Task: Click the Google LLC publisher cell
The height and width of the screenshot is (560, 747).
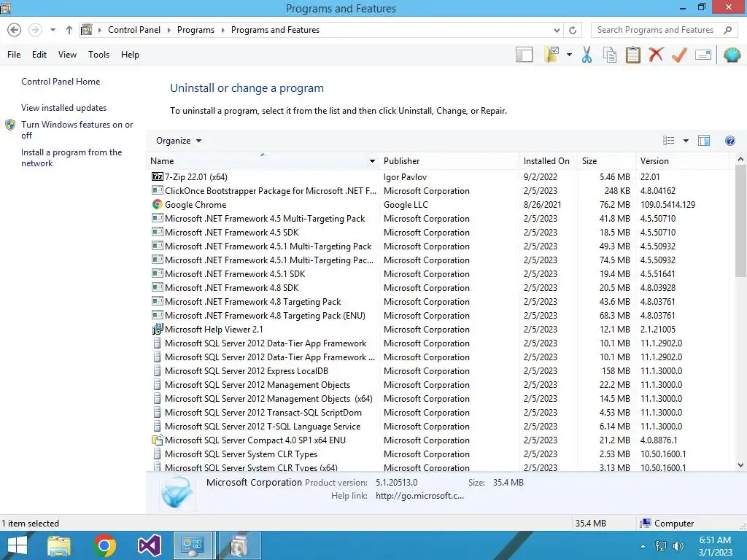Action: (x=406, y=205)
